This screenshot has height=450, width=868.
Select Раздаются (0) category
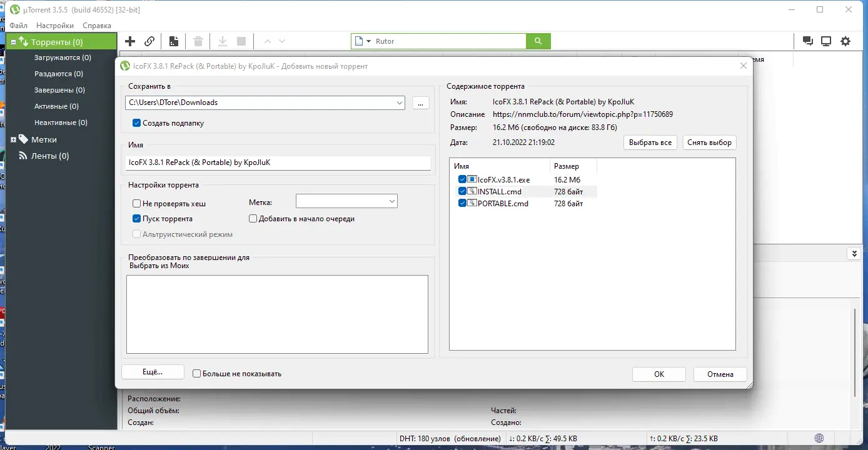pyautogui.click(x=59, y=74)
